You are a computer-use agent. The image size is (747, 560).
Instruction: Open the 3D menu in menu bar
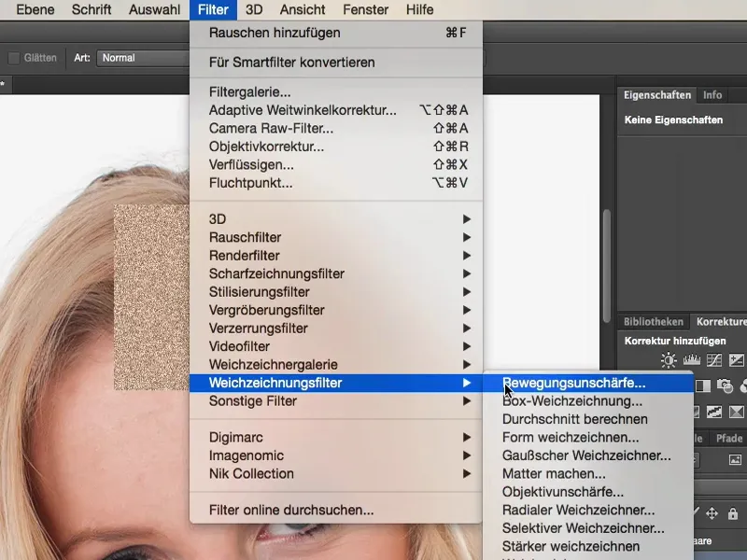(x=254, y=9)
